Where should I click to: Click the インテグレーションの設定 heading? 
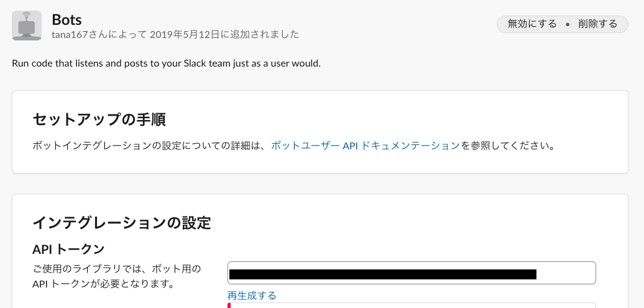122,222
